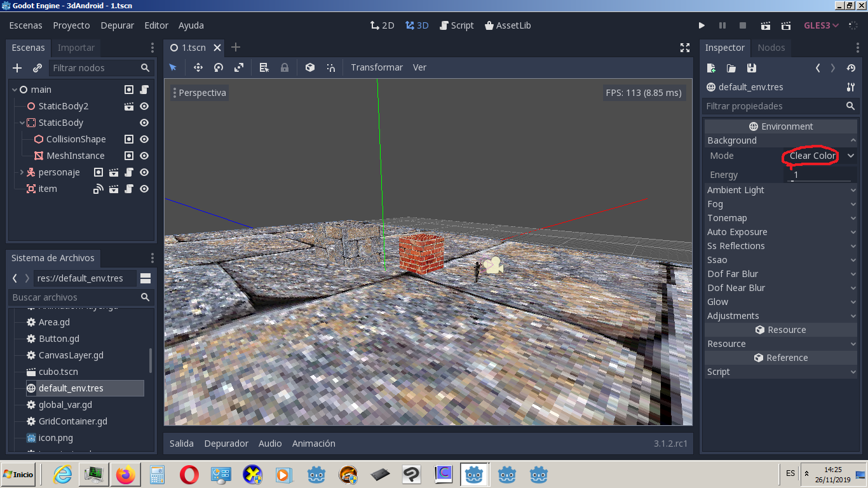The height and width of the screenshot is (488, 868).
Task: Open the Depurador bottom panel
Action: click(x=226, y=443)
